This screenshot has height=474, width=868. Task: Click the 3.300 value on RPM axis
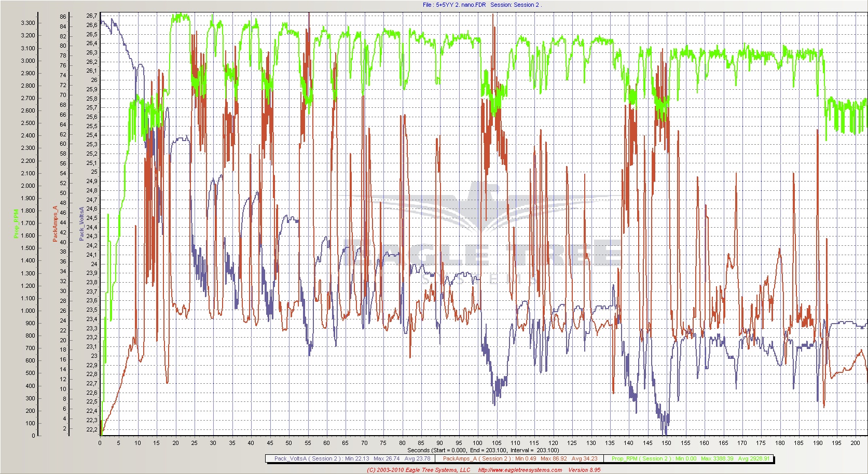pyautogui.click(x=28, y=23)
